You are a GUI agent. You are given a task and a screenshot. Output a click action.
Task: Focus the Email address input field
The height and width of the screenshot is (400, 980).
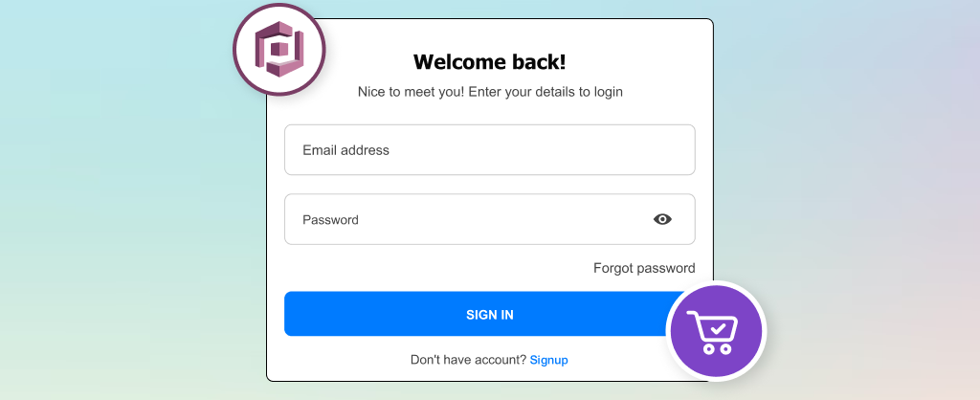(489, 150)
